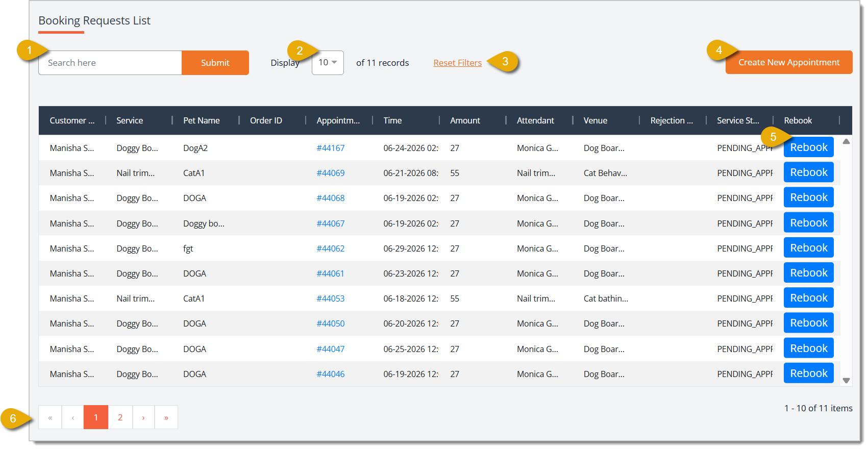868x449 pixels.
Task: Select pagination page 1
Action: point(96,417)
